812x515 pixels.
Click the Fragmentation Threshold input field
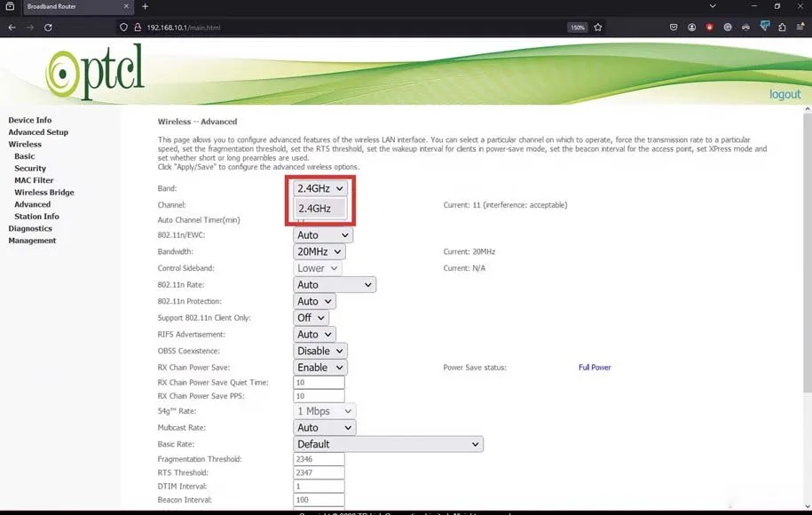click(319, 459)
